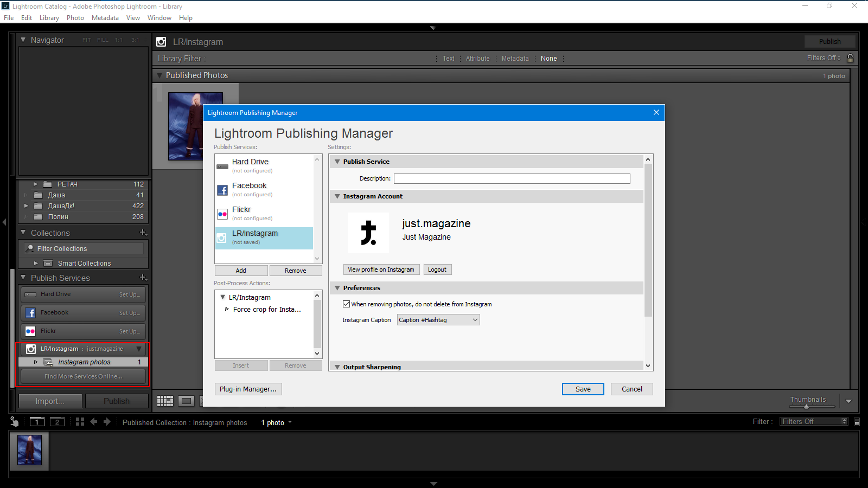
Task: Open the Photo menu
Action: 75,18
